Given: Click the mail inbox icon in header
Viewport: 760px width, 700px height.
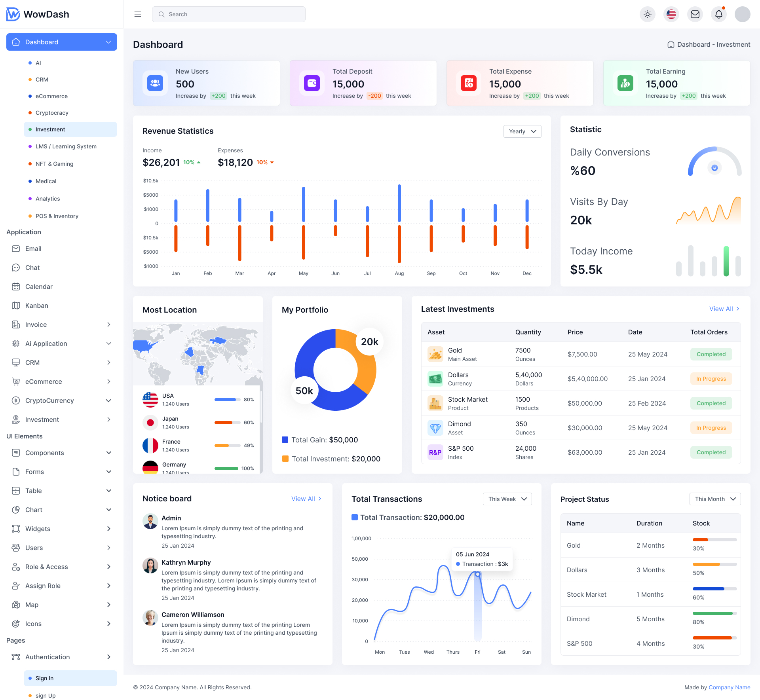Looking at the screenshot, I should pyautogui.click(x=695, y=14).
